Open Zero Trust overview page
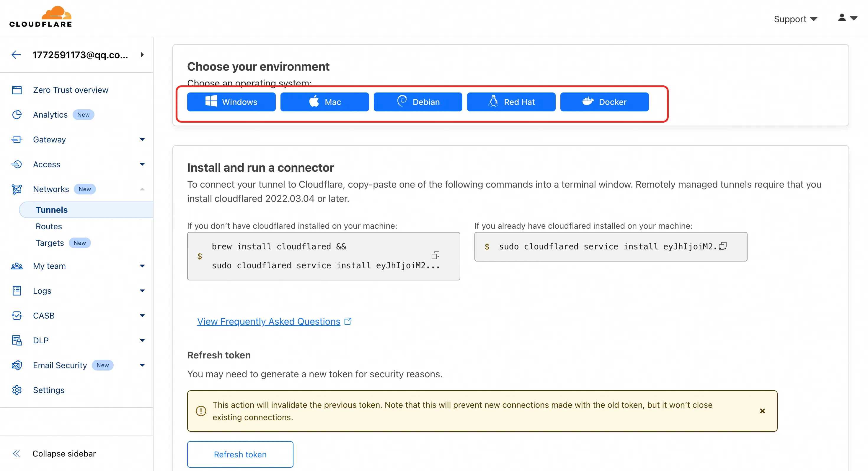 click(71, 90)
